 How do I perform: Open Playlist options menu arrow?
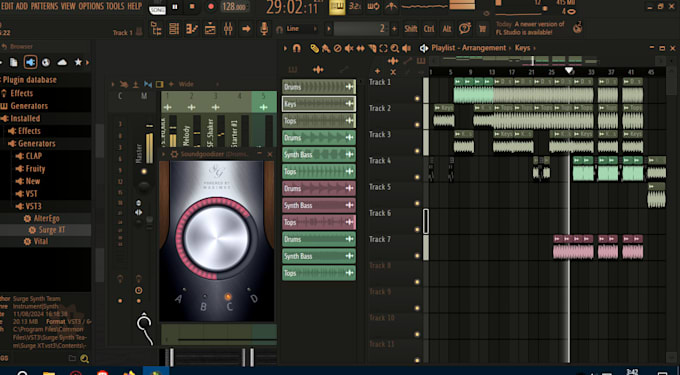285,48
